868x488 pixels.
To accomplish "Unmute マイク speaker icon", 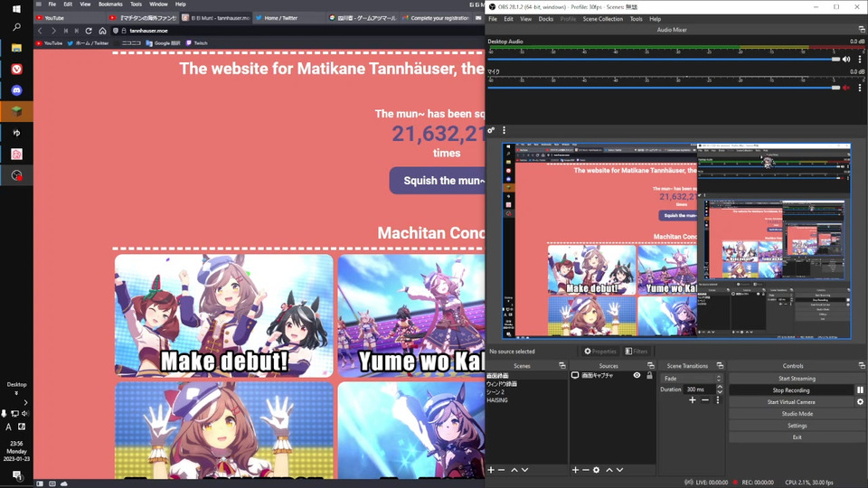I will tap(846, 88).
